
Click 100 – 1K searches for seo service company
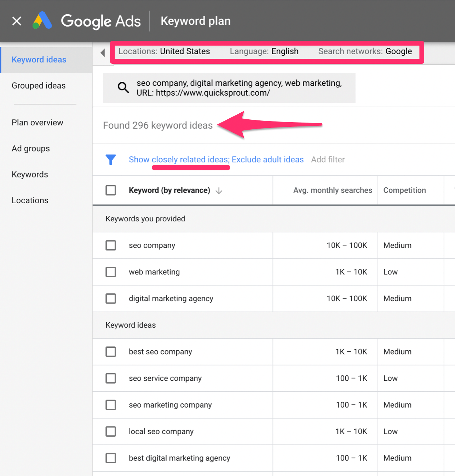(351, 378)
